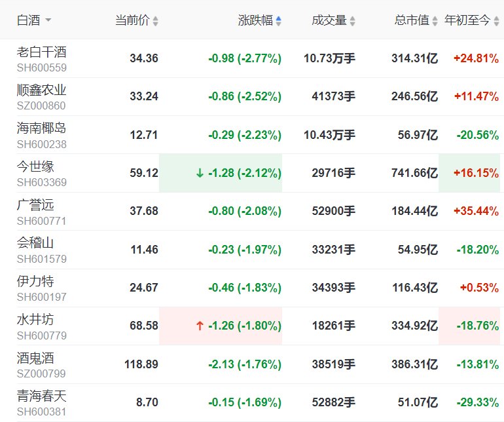Screen dimensions: 504x422
Task: Click volume 41373手
Action: tap(334, 96)
